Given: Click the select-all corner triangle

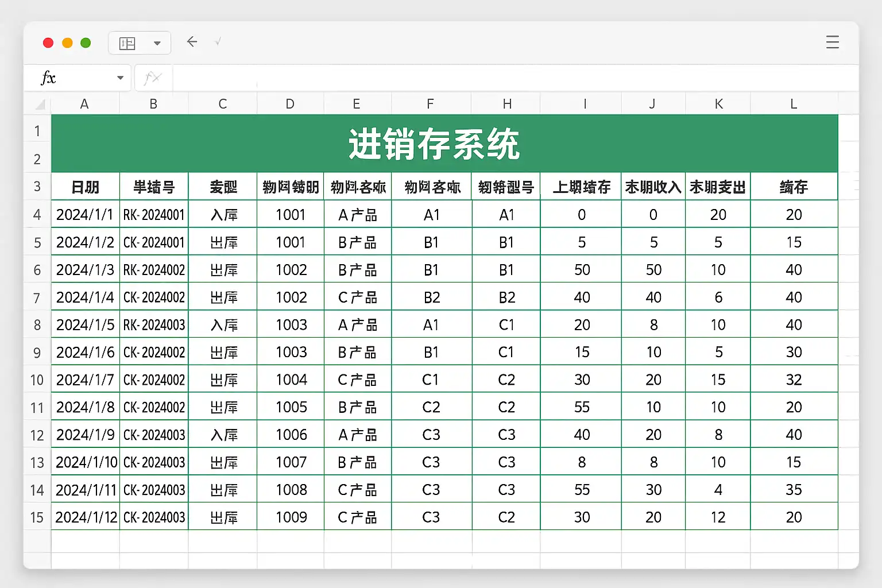Looking at the screenshot, I should point(40,105).
